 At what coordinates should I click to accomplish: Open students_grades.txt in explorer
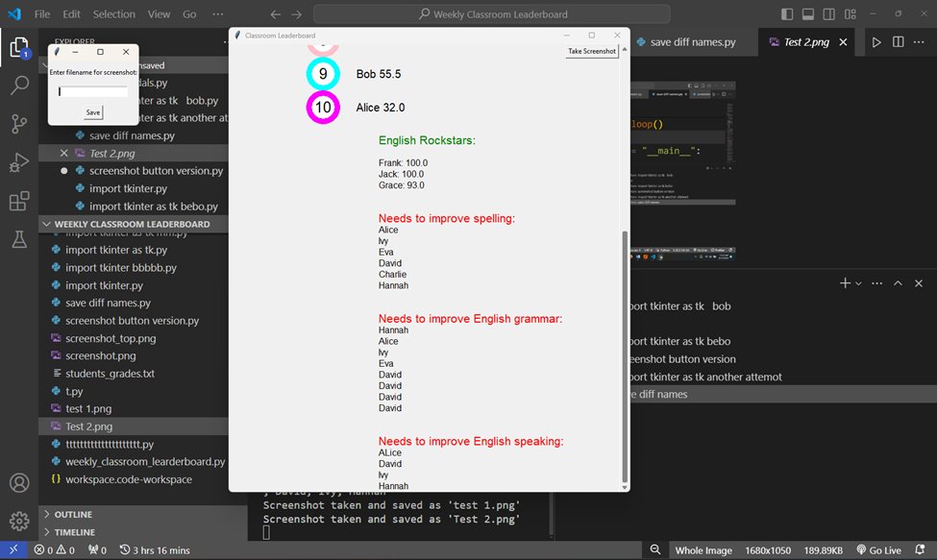pyautogui.click(x=110, y=373)
